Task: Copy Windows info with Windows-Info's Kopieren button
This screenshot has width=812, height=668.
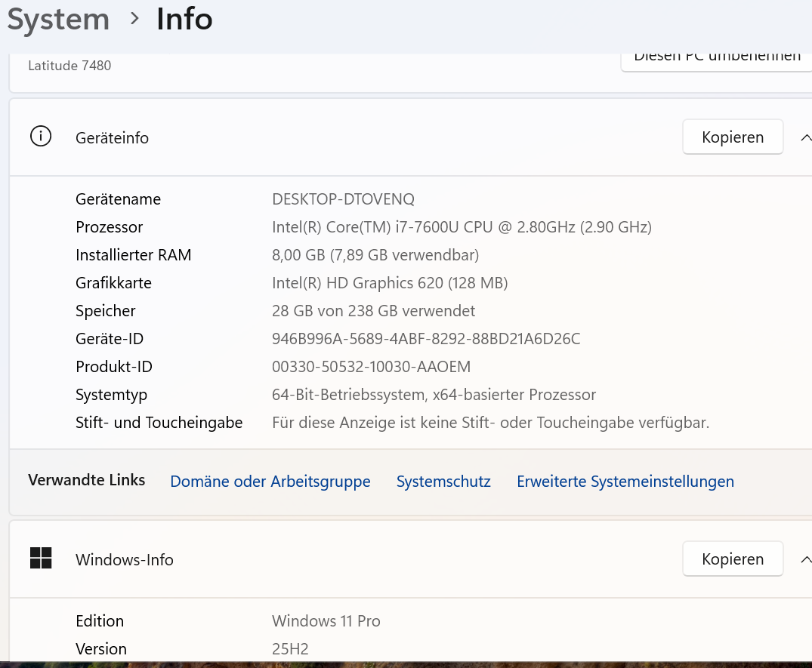Action: pyautogui.click(x=732, y=559)
